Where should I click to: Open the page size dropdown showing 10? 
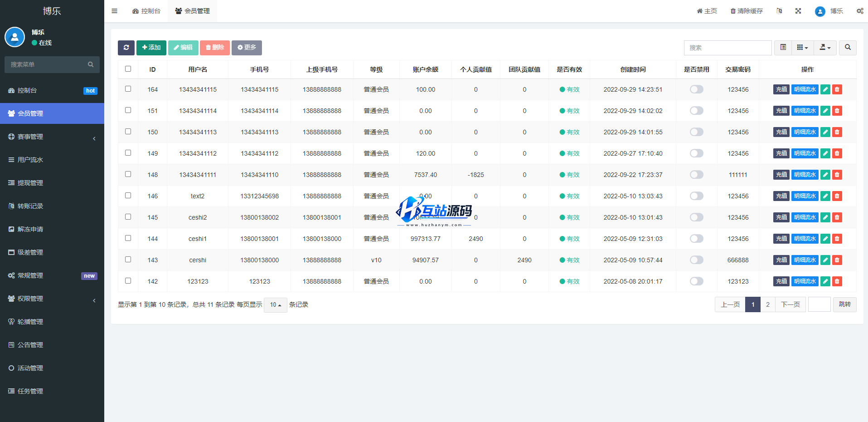click(x=276, y=305)
